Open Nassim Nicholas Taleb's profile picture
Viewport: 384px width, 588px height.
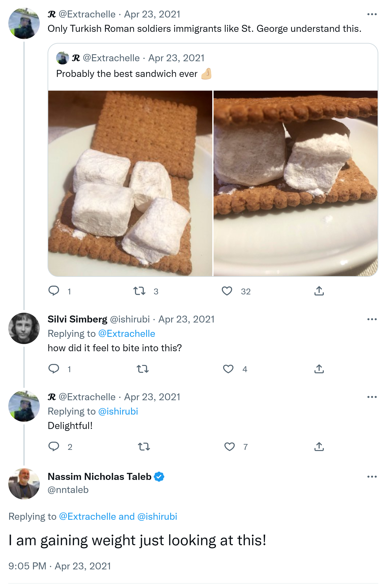[24, 484]
